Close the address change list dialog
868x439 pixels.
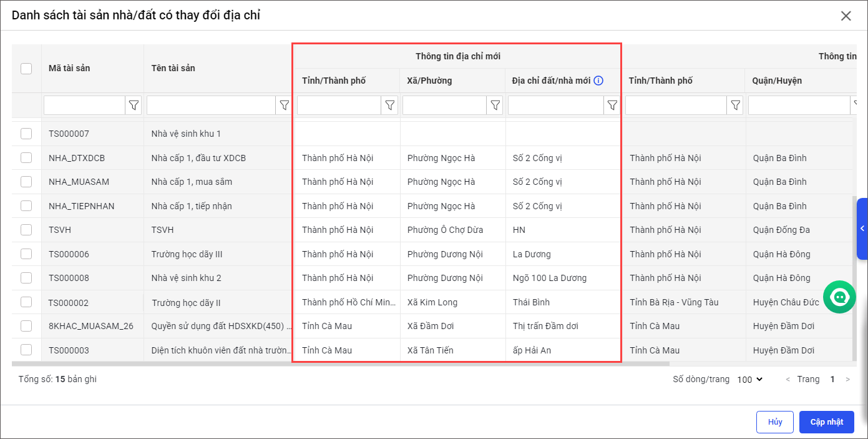click(846, 16)
